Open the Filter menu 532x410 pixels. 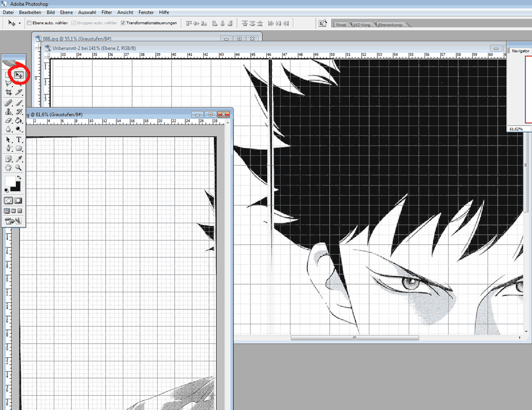107,12
